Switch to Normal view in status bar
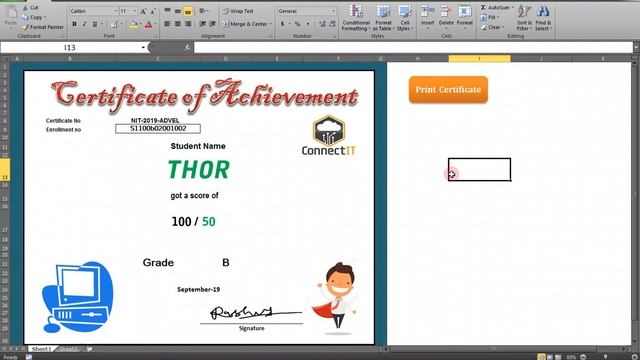Screen dimensions: 640x360 click(541, 357)
